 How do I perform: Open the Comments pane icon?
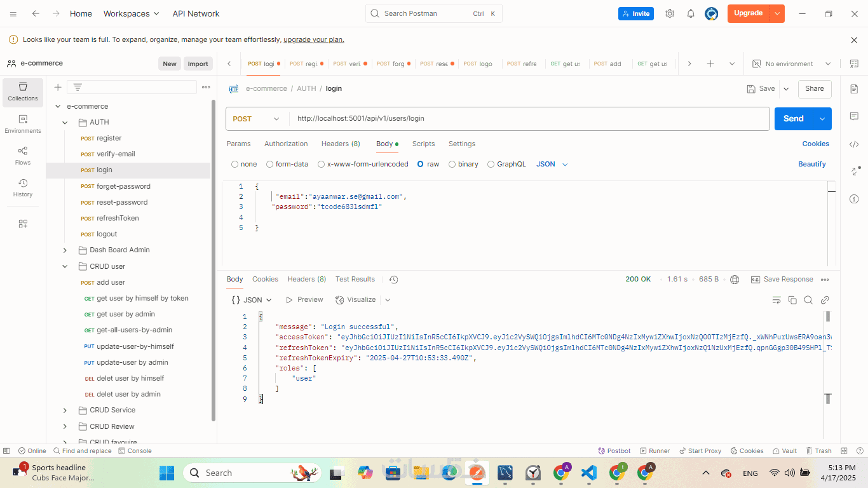click(x=854, y=116)
